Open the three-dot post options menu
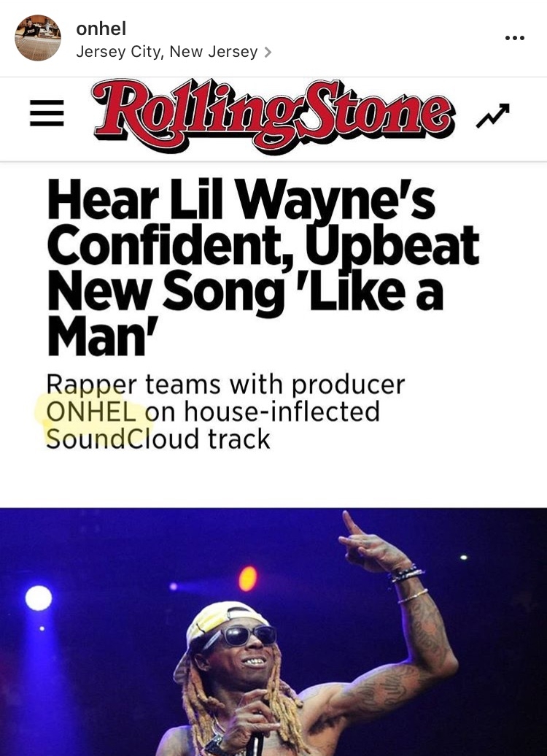The height and width of the screenshot is (756, 547). (514, 38)
